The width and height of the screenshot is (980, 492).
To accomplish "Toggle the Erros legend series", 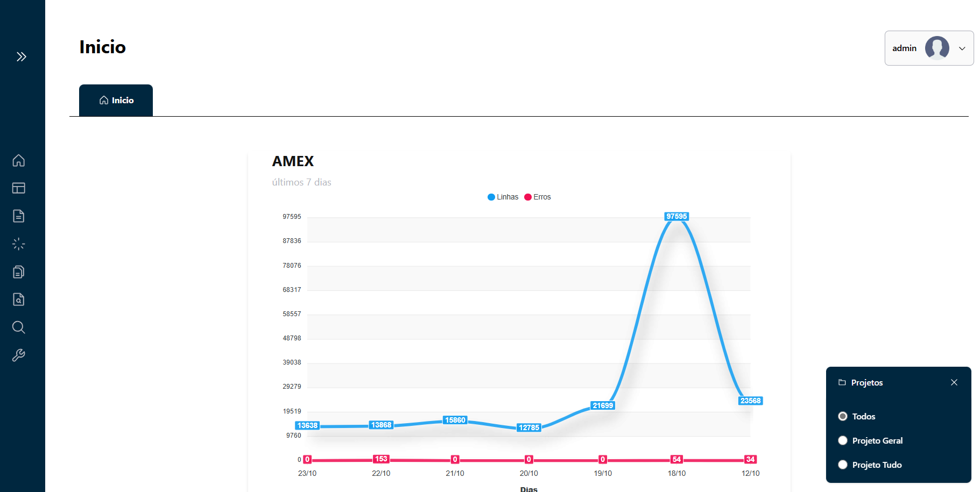I will click(x=538, y=197).
